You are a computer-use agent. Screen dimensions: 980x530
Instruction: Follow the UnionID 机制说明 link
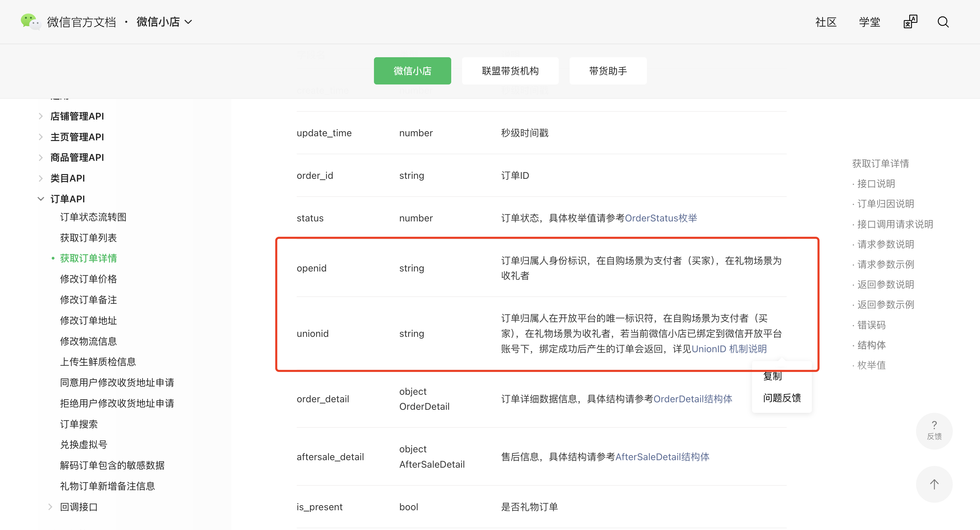point(729,349)
